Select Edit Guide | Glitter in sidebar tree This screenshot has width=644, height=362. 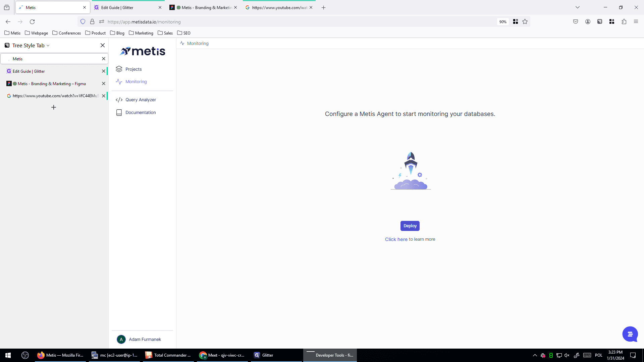54,71
